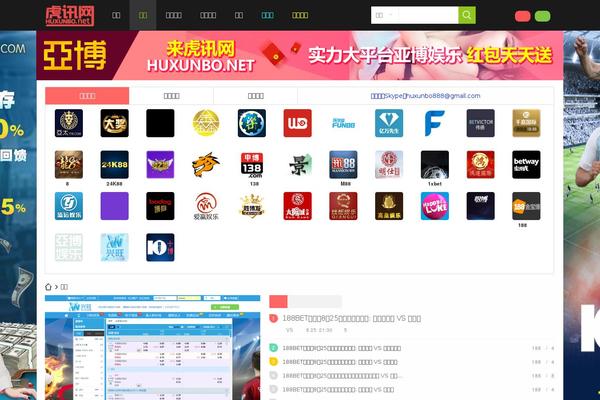Go to the 虎讯网 huxunbo.net site logo
The height and width of the screenshot is (400, 600).
point(70,15)
